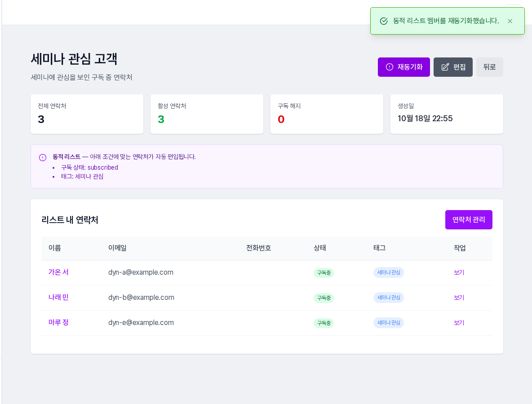Click the 전화번호 column header
Viewport: 532px width, 404px height.
click(x=258, y=248)
